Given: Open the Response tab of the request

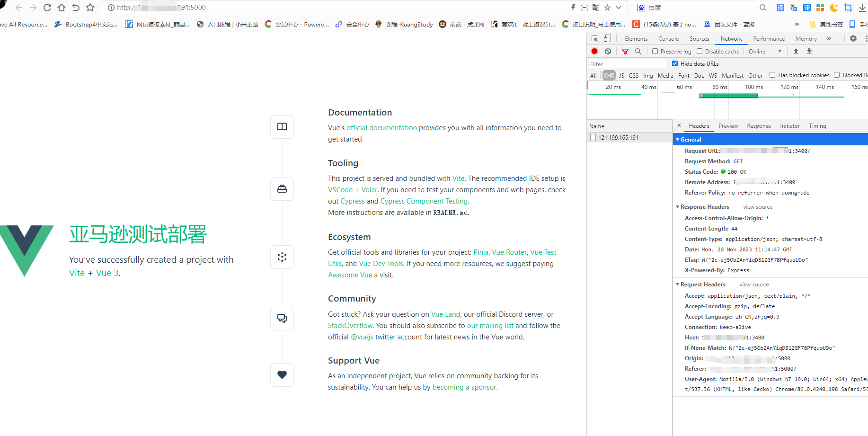Looking at the screenshot, I should coord(759,126).
